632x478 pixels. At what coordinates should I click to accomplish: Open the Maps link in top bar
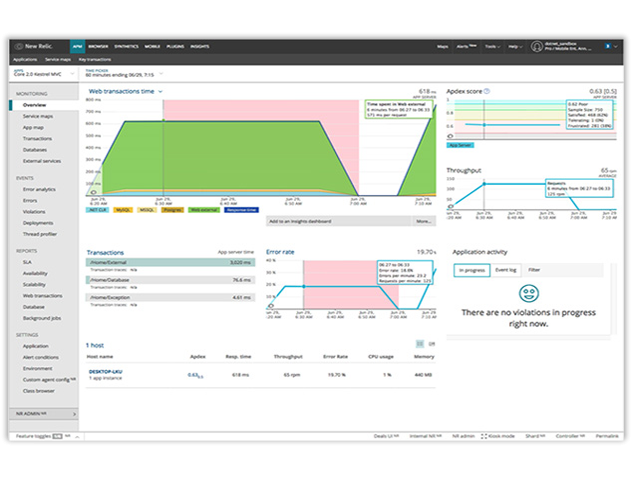[x=443, y=46]
